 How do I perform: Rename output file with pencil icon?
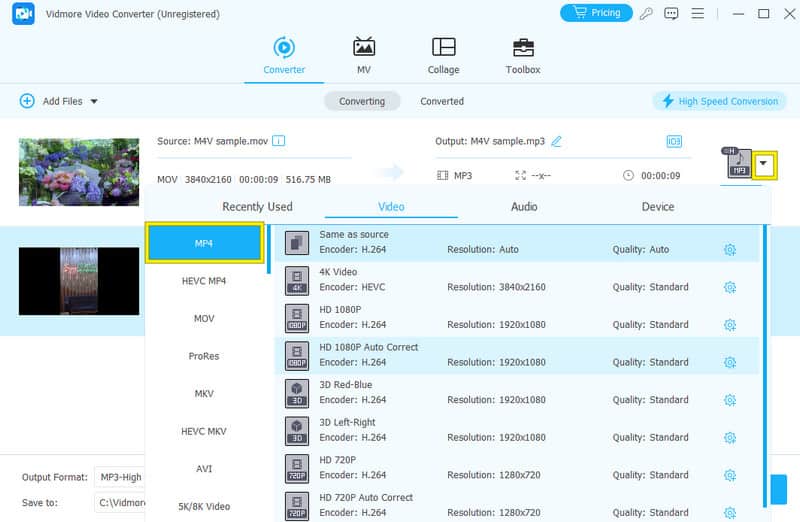click(556, 141)
